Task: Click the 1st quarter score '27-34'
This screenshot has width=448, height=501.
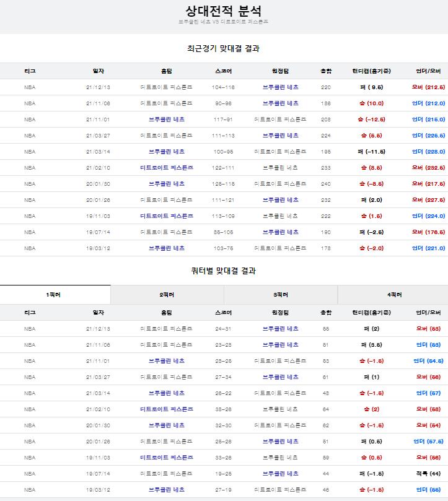Action: [x=223, y=377]
